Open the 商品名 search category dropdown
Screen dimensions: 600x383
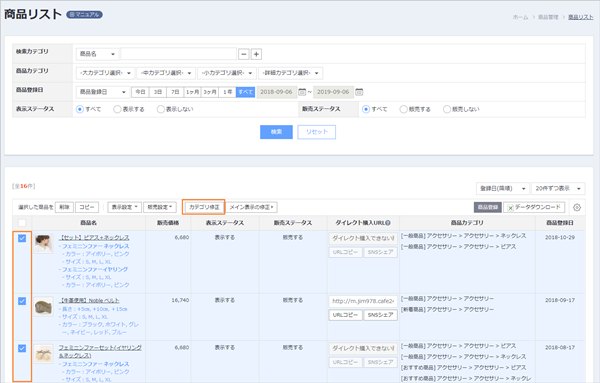coord(97,54)
